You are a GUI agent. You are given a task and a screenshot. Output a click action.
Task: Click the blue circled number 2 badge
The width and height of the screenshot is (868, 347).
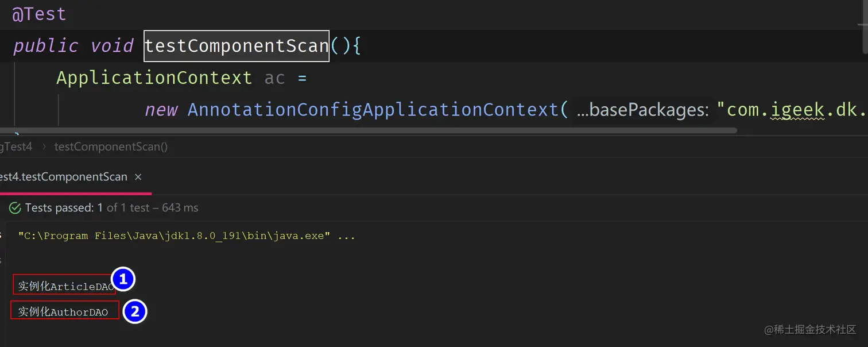pos(135,312)
